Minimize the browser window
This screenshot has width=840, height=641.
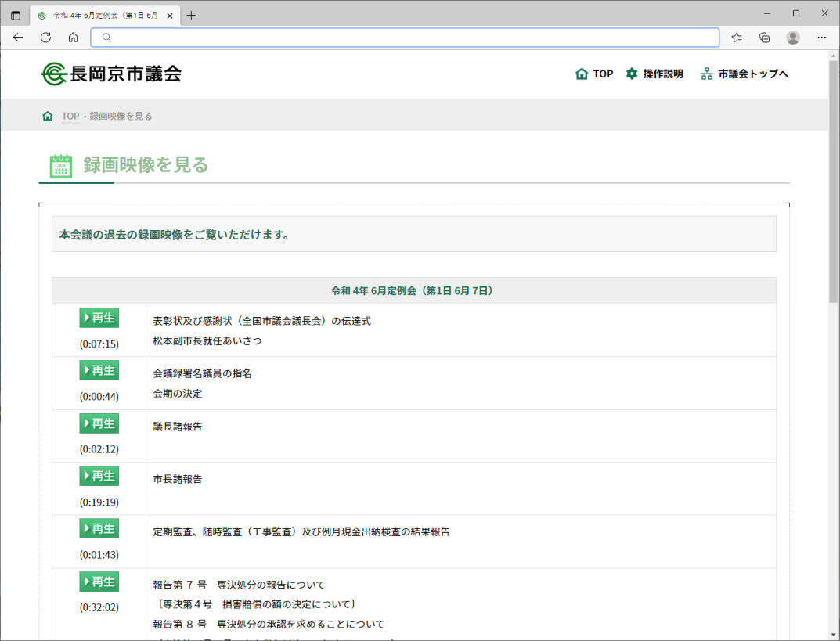pyautogui.click(x=767, y=13)
